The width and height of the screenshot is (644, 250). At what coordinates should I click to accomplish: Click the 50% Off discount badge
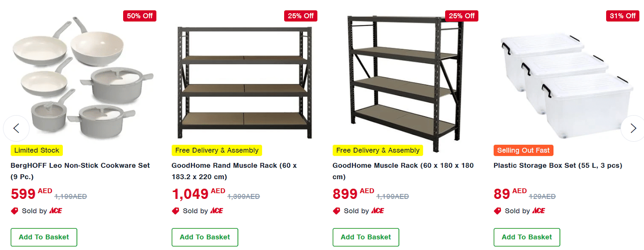(140, 16)
